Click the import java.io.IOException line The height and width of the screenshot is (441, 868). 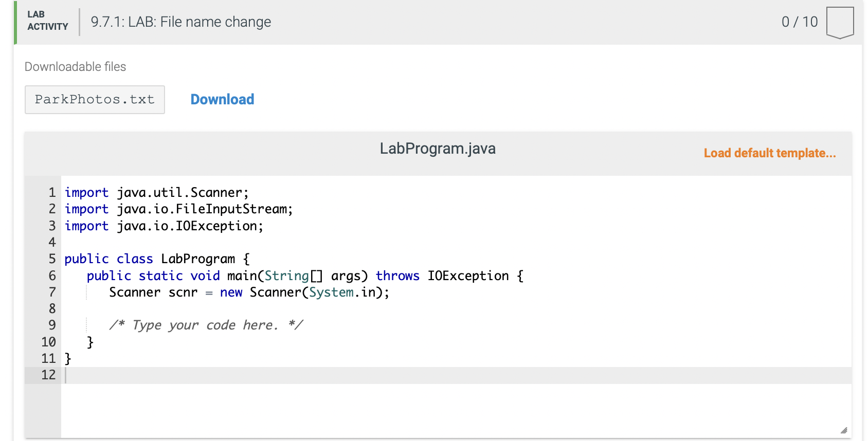(x=164, y=226)
